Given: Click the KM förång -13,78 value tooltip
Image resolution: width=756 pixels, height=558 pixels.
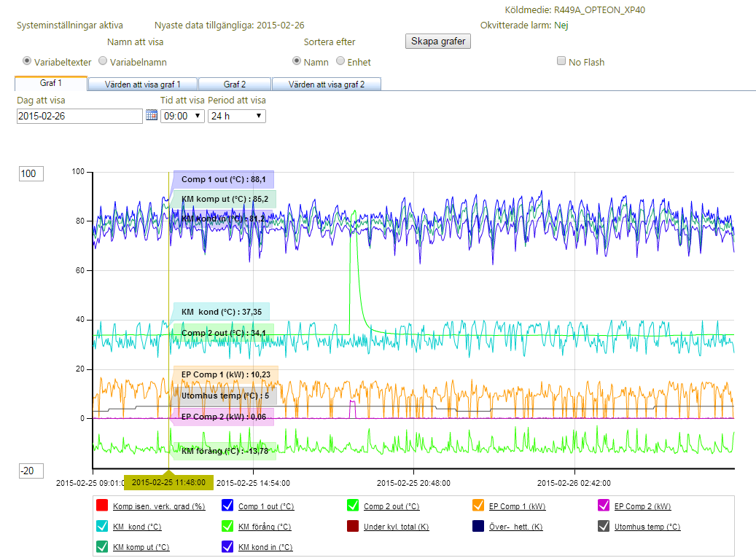Looking at the screenshot, I should 225,451.
